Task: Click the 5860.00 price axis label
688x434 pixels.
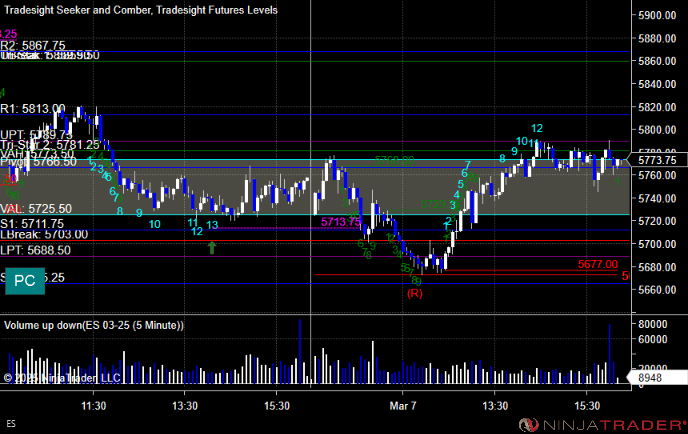Action: point(657,61)
